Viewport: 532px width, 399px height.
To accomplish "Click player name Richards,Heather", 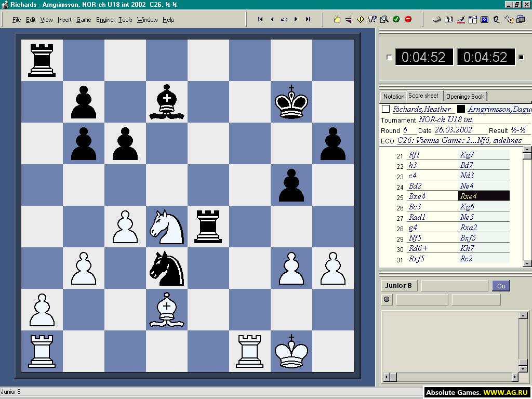I will coord(422,109).
